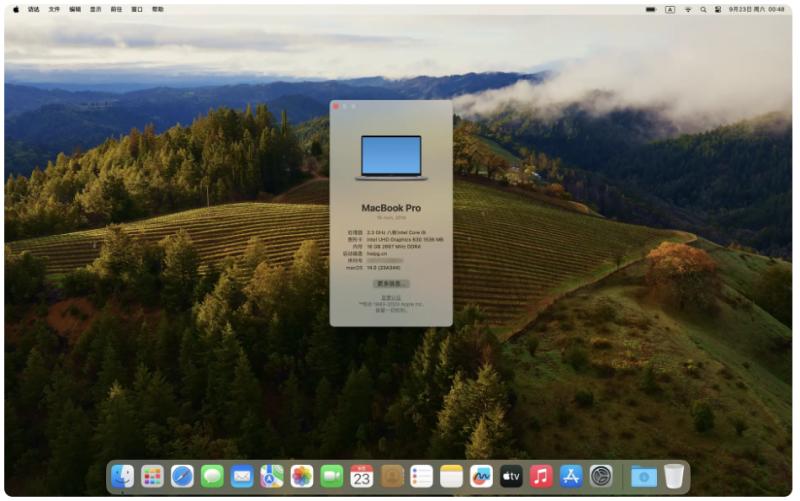Viewport: 800px width, 501px height.
Task: Open the Downloads folder in Dock
Action: 644,477
